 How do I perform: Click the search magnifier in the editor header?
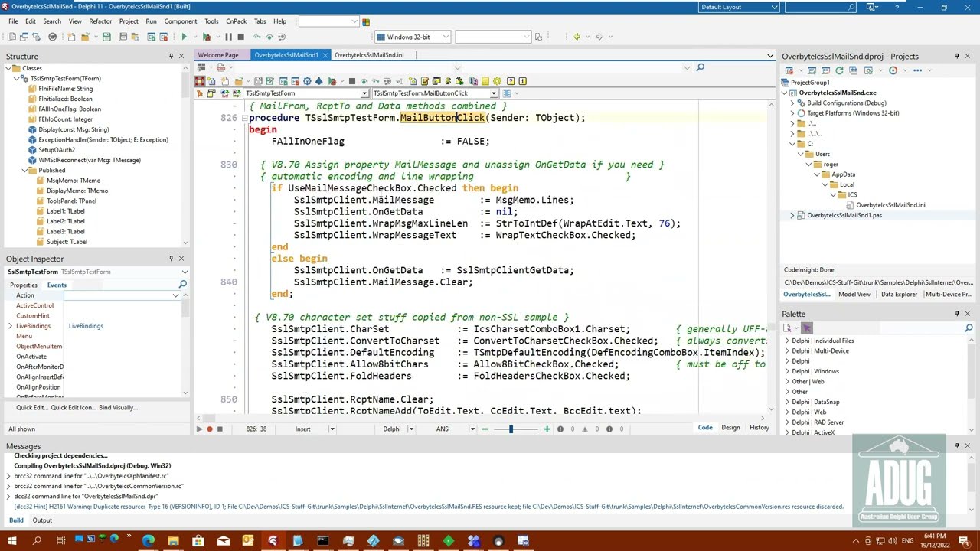tap(700, 68)
